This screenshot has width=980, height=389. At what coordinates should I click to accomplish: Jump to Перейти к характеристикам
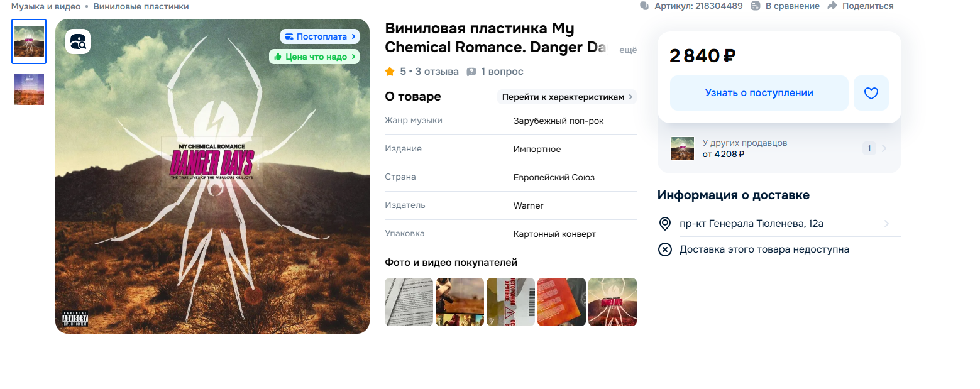click(566, 97)
